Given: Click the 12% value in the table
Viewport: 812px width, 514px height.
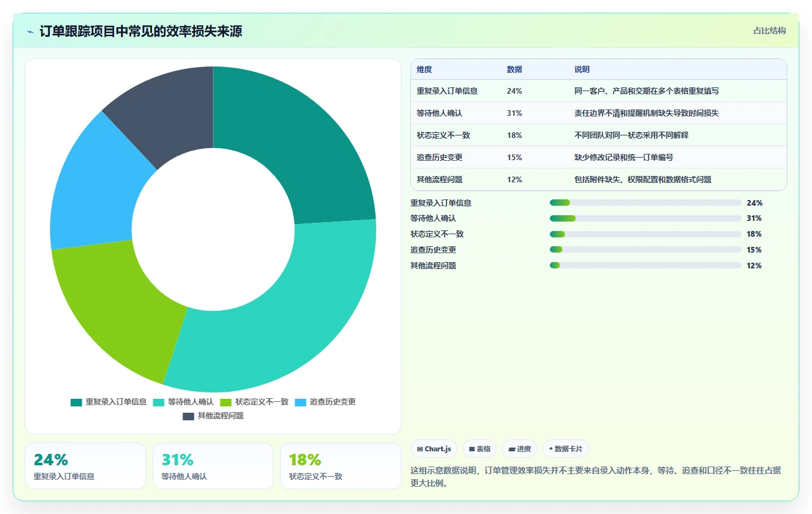Looking at the screenshot, I should [x=514, y=180].
